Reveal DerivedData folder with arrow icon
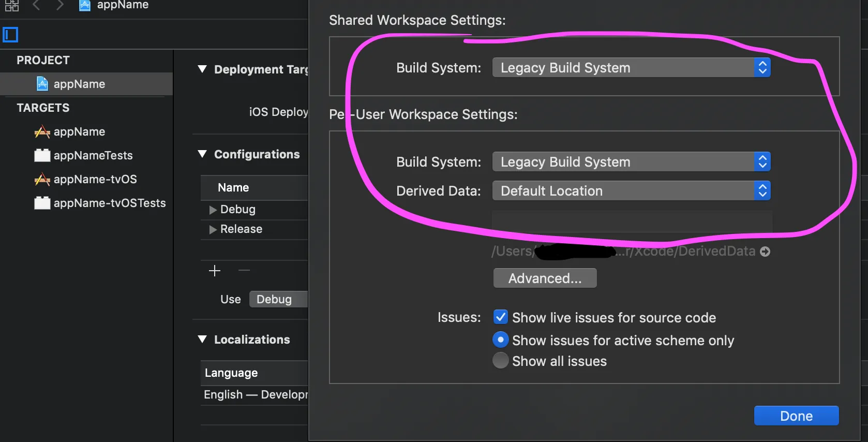Image resolution: width=868 pixels, height=442 pixels. pos(765,252)
